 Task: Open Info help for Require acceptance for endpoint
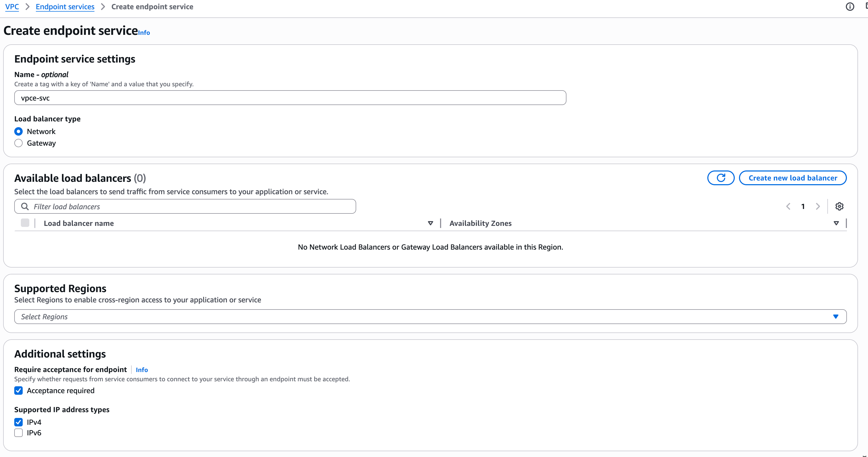pyautogui.click(x=141, y=370)
